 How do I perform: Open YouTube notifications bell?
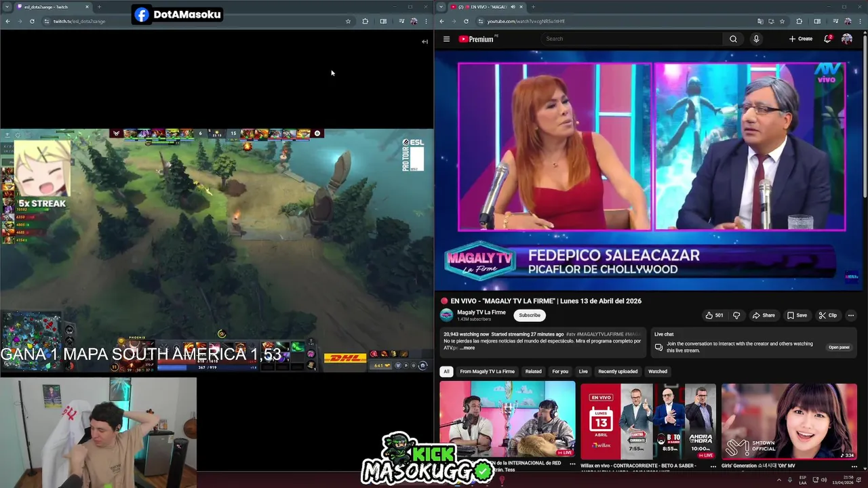[827, 39]
